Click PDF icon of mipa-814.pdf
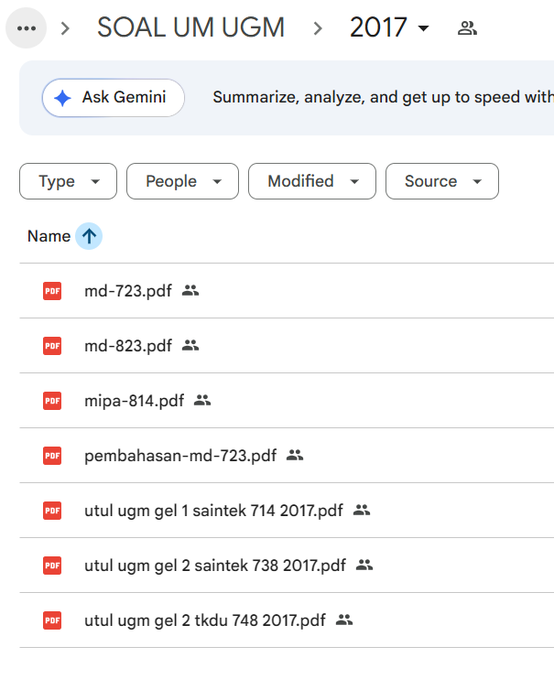The height and width of the screenshot is (679, 554). click(52, 401)
